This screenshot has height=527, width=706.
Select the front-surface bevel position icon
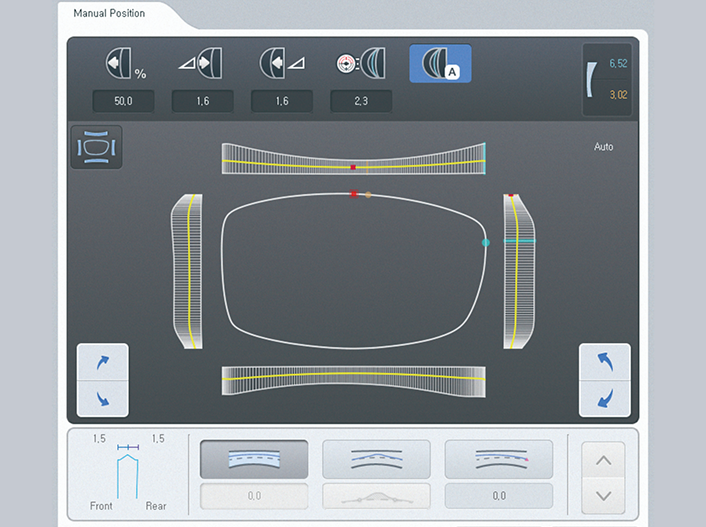tap(201, 63)
